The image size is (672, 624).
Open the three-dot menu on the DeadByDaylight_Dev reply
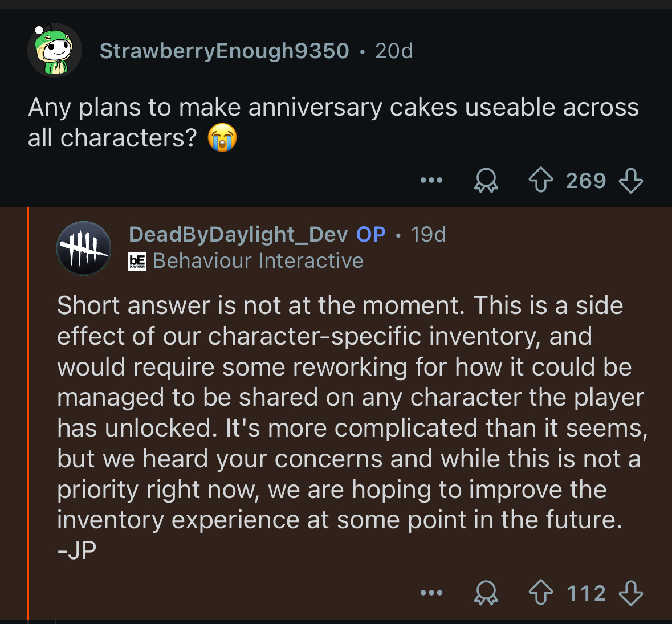pyautogui.click(x=431, y=593)
